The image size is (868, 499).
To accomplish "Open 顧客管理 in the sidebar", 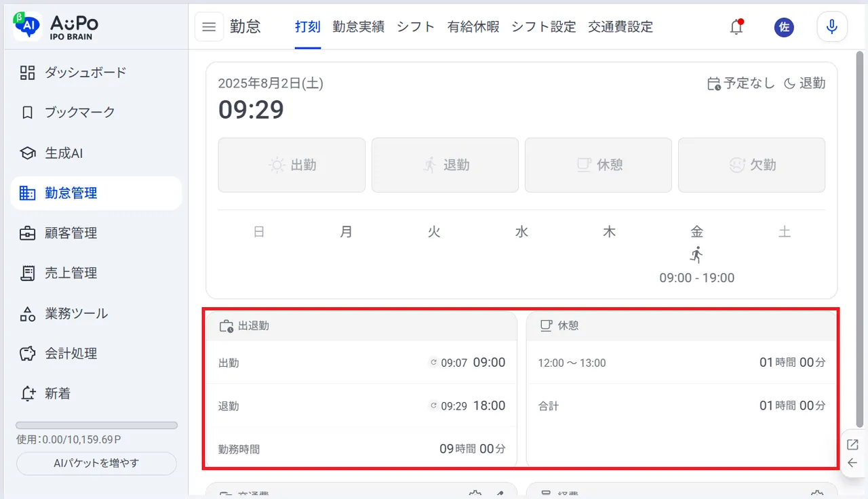I will point(96,233).
